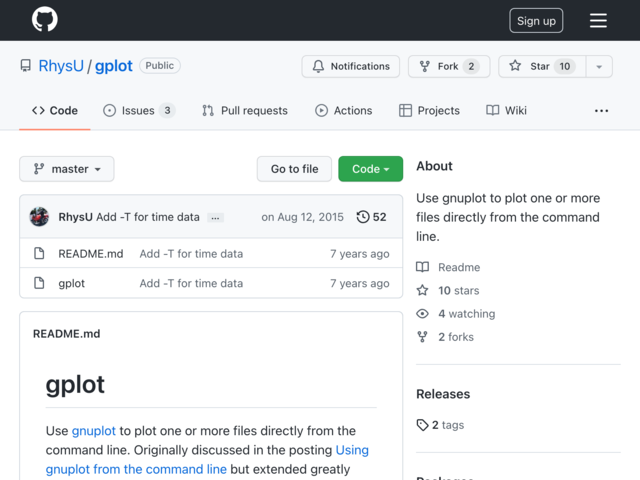
Task: Open RhysU author link in latest commit
Action: (x=76, y=217)
